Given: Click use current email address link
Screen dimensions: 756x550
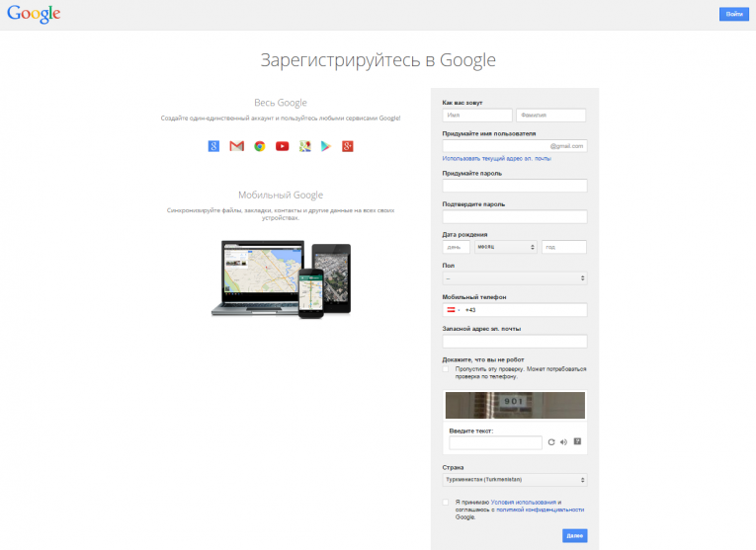Looking at the screenshot, I should tap(497, 158).
